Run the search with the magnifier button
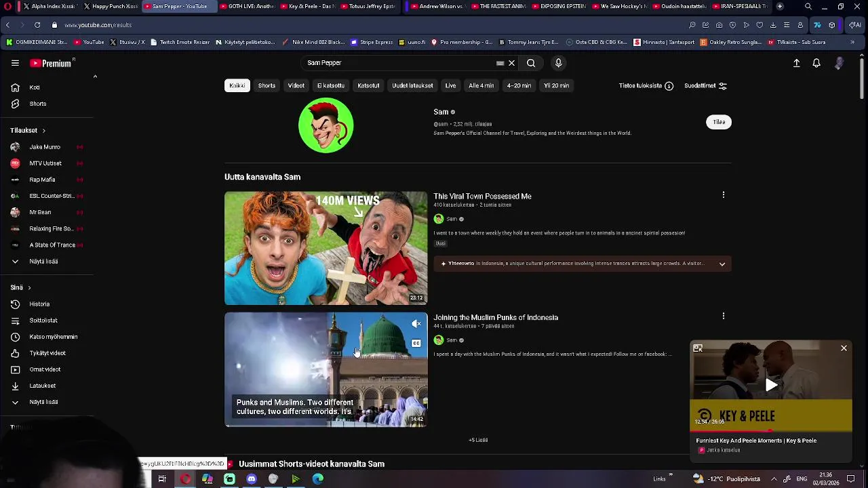The height and width of the screenshot is (488, 868). point(531,63)
